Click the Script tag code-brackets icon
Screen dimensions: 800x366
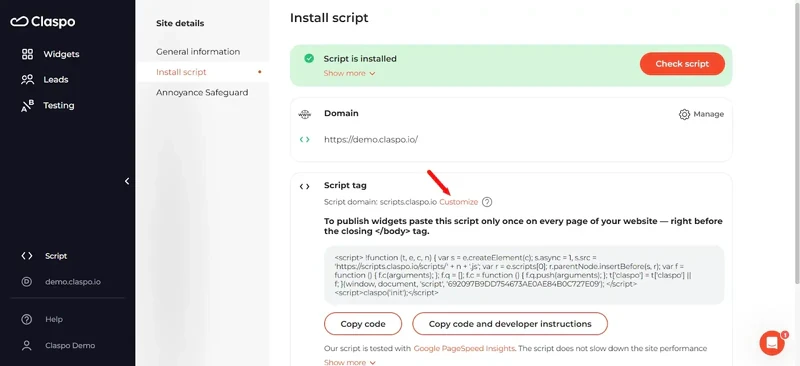point(305,186)
